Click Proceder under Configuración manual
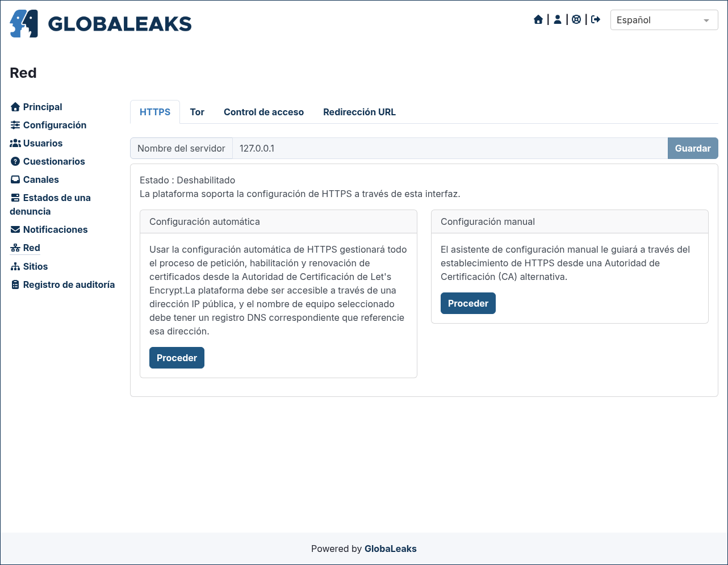Screen dimensions: 728x565 point(468,303)
